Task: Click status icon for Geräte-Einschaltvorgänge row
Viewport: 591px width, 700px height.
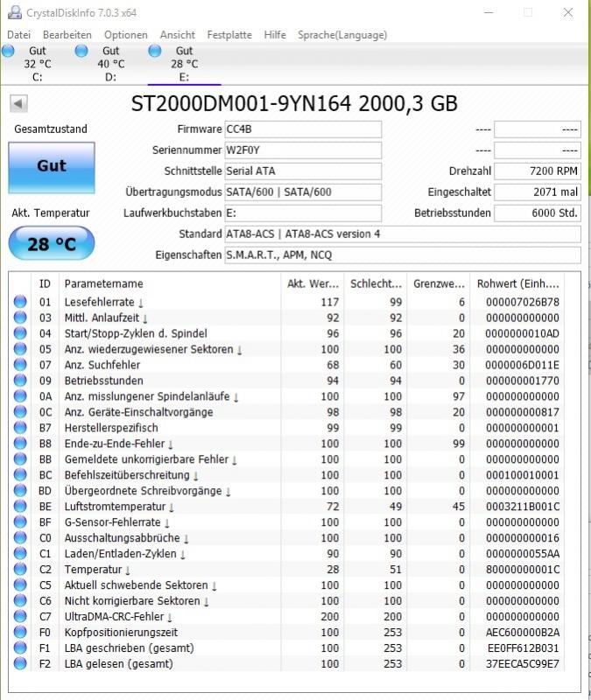Action: [20, 411]
